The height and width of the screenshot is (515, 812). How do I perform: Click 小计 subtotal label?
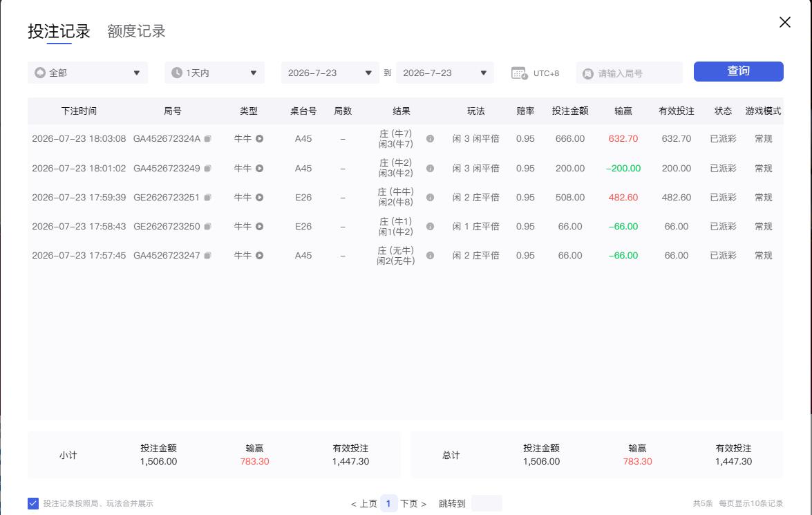pos(68,456)
